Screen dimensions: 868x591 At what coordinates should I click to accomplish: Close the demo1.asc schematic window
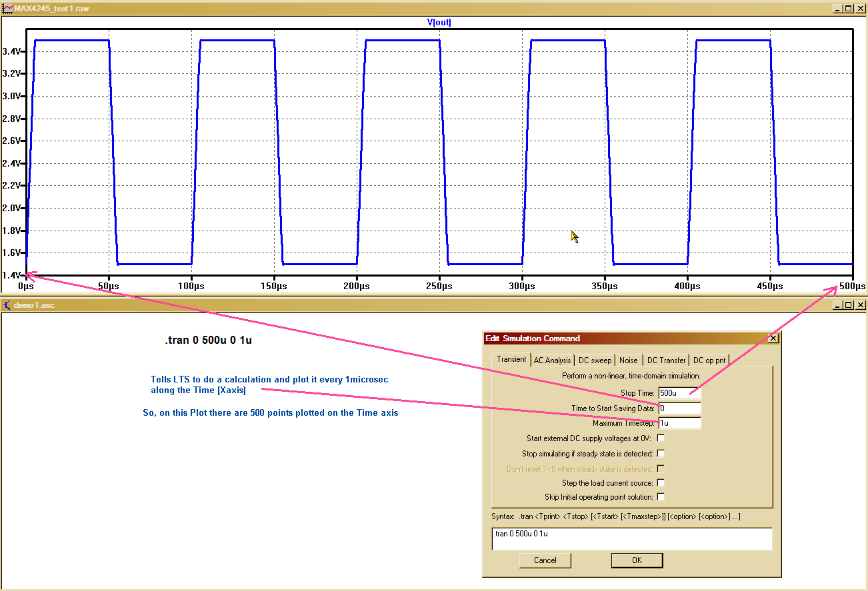tap(859, 305)
